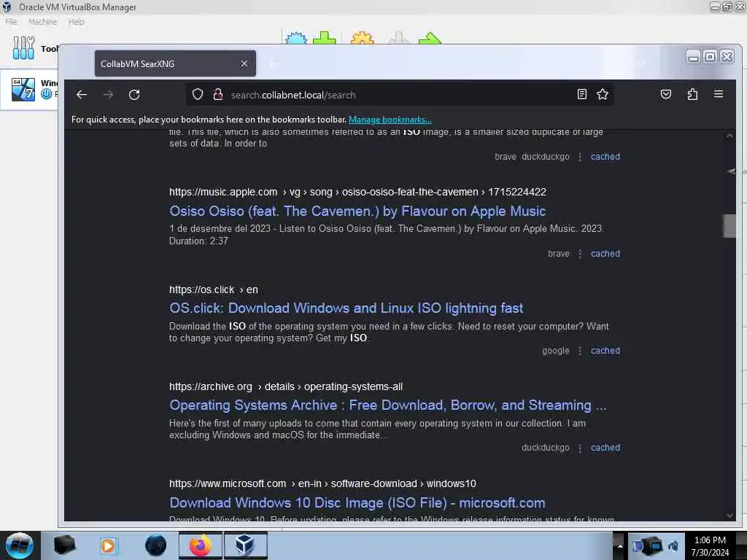The width and height of the screenshot is (747, 560).
Task: Reload the SearXNG search page
Action: (x=134, y=95)
